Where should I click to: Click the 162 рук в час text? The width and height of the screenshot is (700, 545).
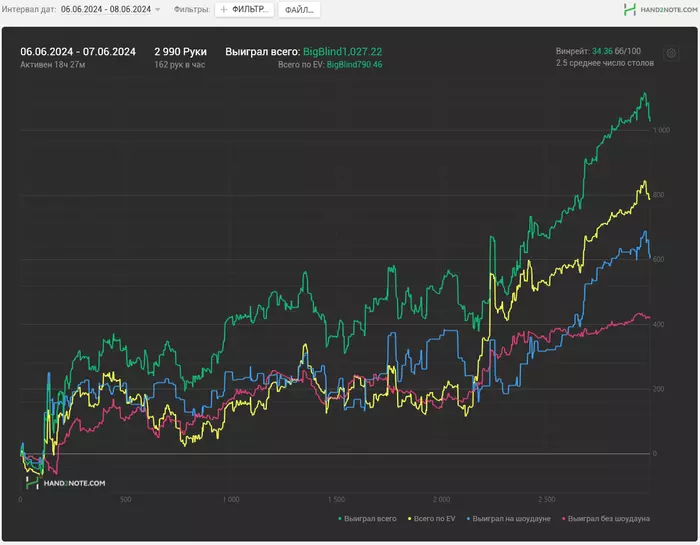click(x=179, y=65)
